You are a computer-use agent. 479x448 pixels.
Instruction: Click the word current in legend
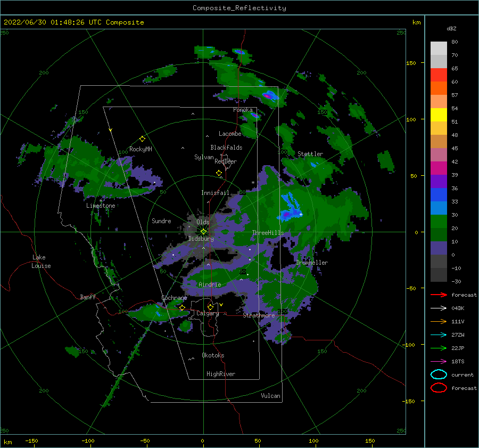[x=463, y=374]
